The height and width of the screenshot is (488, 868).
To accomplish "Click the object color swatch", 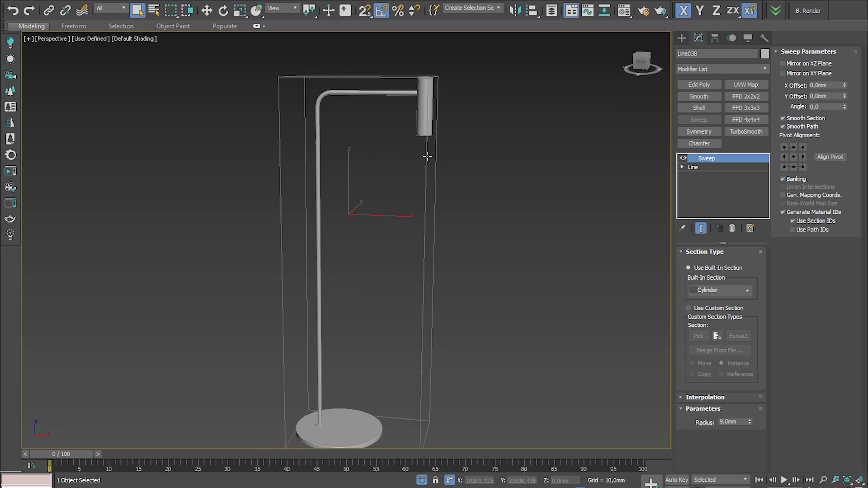I will [x=764, y=54].
